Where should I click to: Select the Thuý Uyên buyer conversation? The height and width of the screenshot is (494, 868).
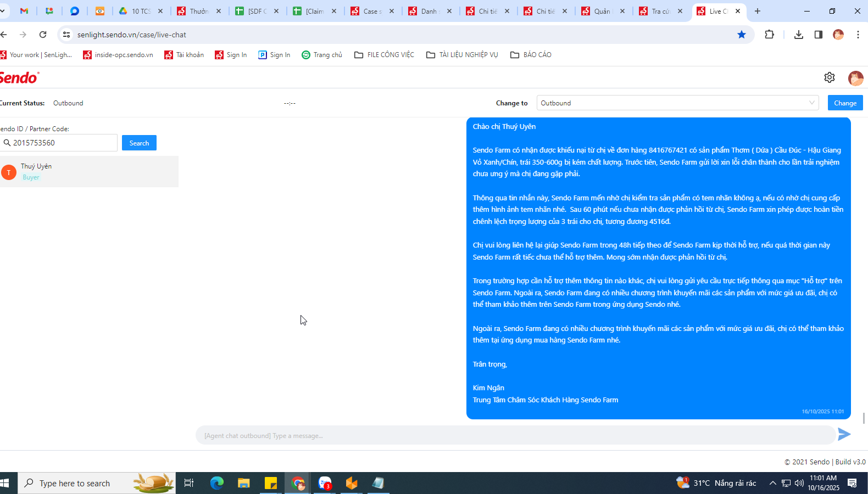click(89, 172)
